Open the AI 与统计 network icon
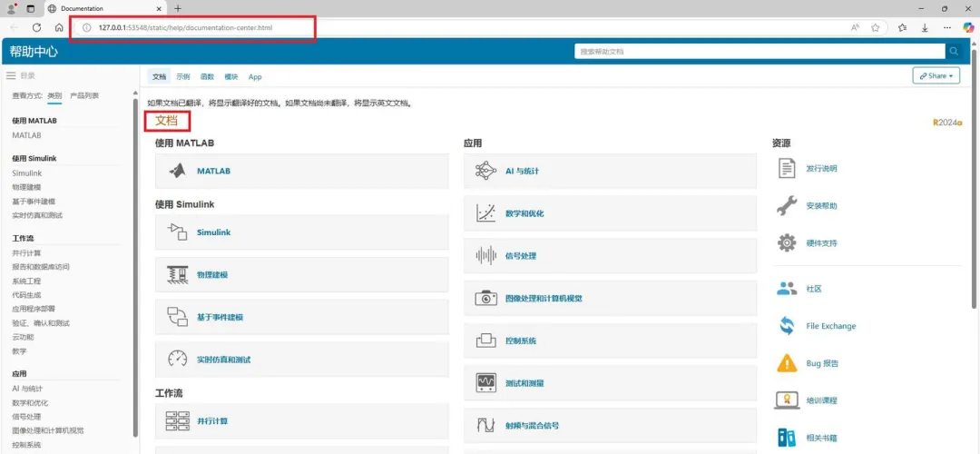Viewport: 980px width, 454px height. pos(485,171)
